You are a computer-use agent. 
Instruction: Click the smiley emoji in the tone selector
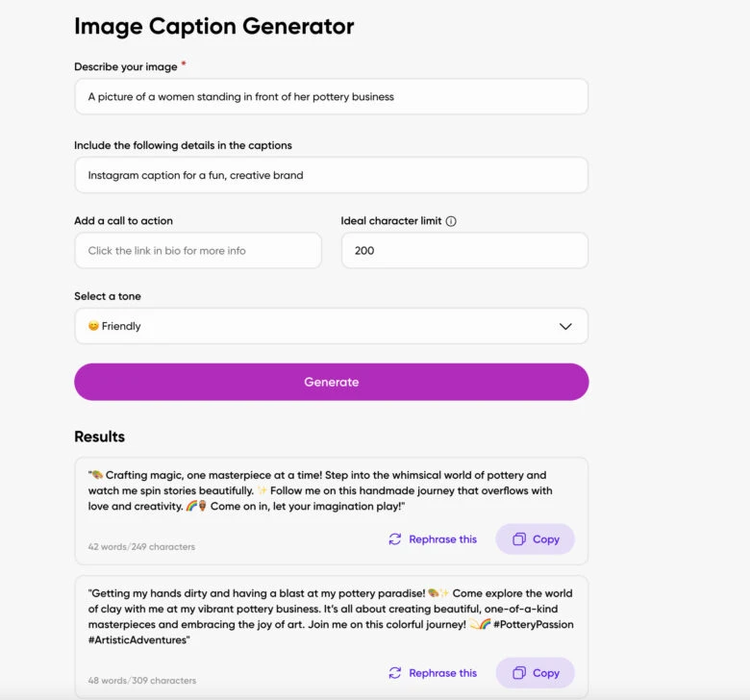point(93,327)
